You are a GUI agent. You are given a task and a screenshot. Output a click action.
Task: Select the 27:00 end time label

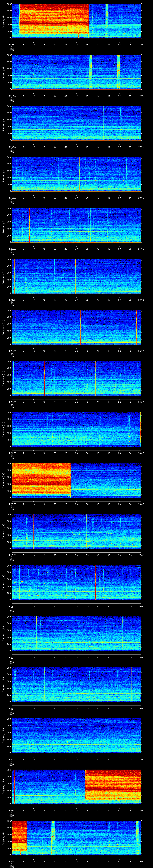[x=141, y=555]
